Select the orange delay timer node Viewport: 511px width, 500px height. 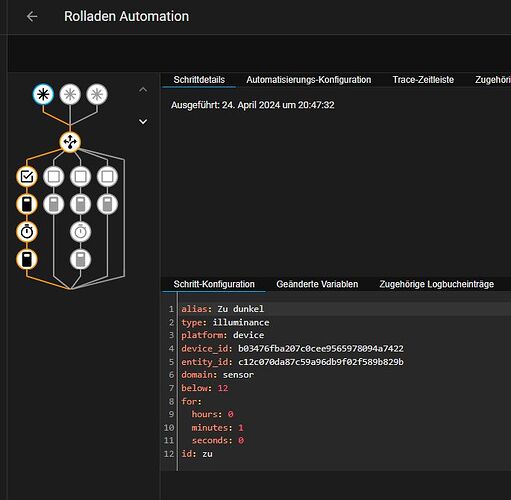click(27, 232)
